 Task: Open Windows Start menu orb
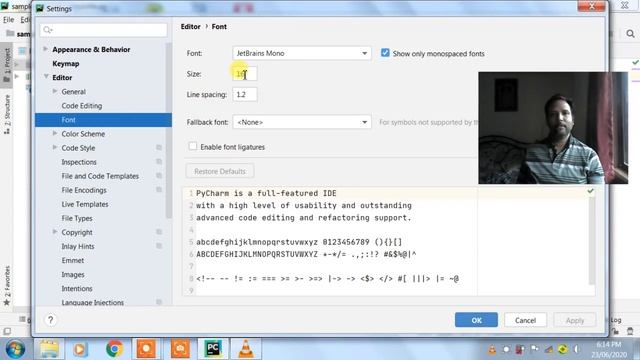coord(15,349)
